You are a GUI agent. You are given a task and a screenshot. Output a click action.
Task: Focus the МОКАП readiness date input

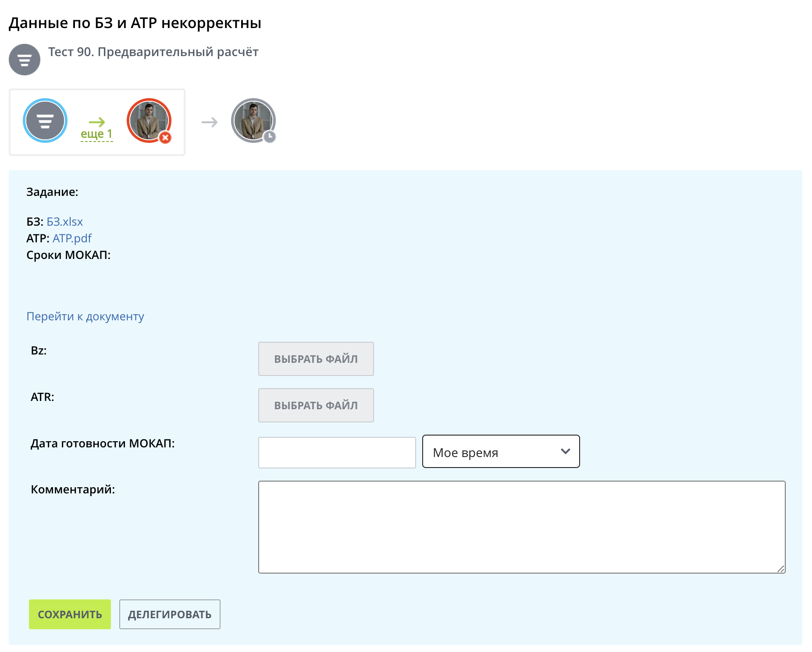[337, 453]
